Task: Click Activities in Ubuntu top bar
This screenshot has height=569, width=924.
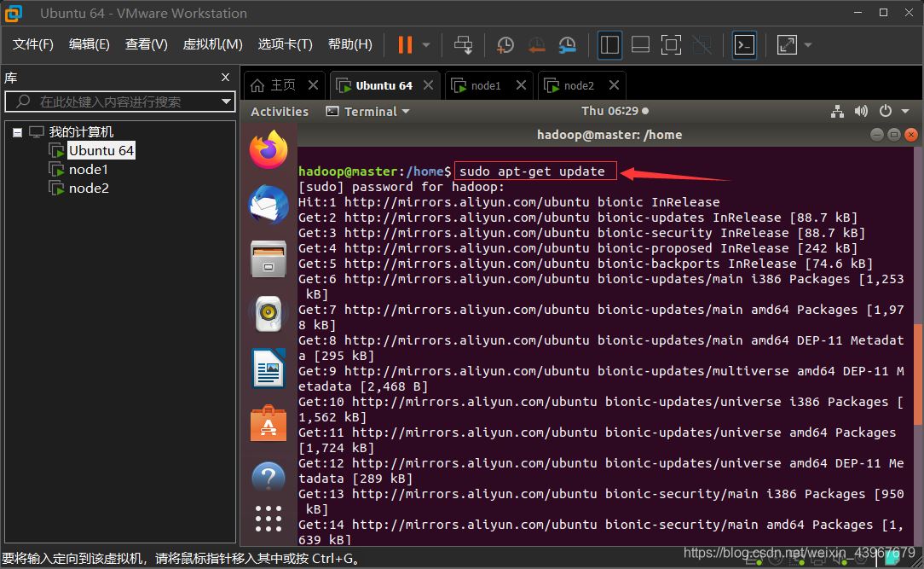Action: [280, 112]
